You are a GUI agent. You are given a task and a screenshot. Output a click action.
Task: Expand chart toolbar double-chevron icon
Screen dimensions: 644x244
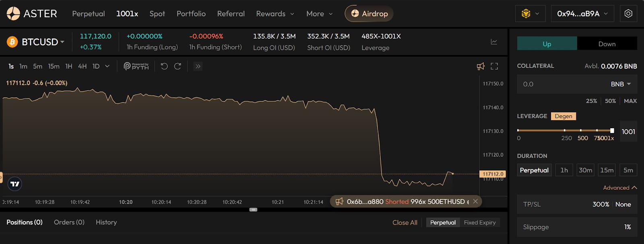pyautogui.click(x=198, y=66)
